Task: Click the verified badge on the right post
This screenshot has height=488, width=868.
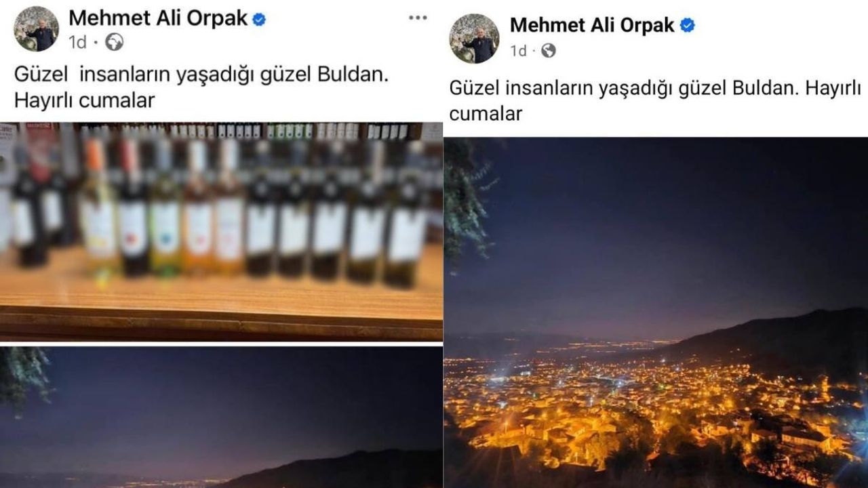Action: 688,26
